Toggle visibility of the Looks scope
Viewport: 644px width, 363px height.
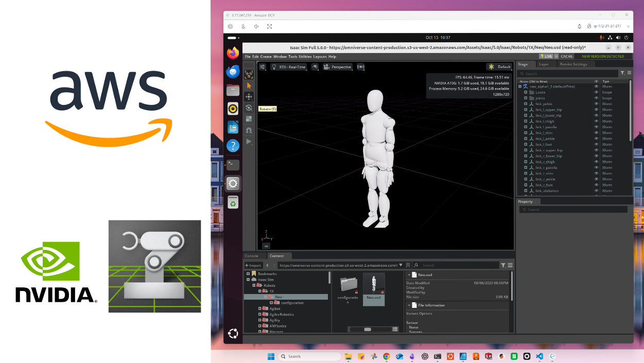coord(596,92)
